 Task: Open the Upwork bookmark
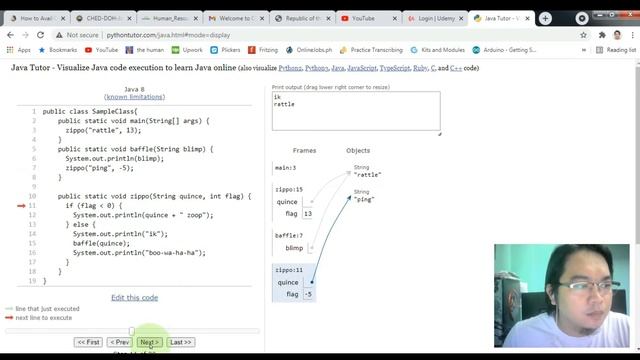click(187, 50)
